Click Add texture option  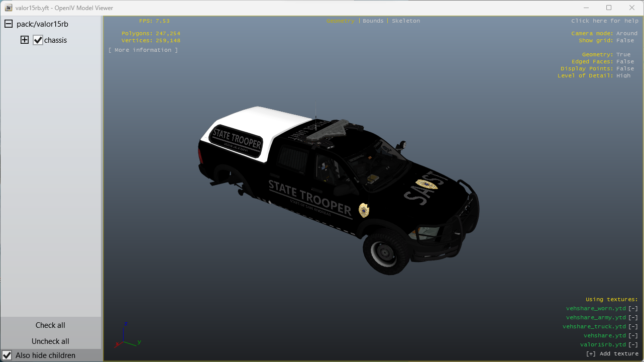click(612, 354)
